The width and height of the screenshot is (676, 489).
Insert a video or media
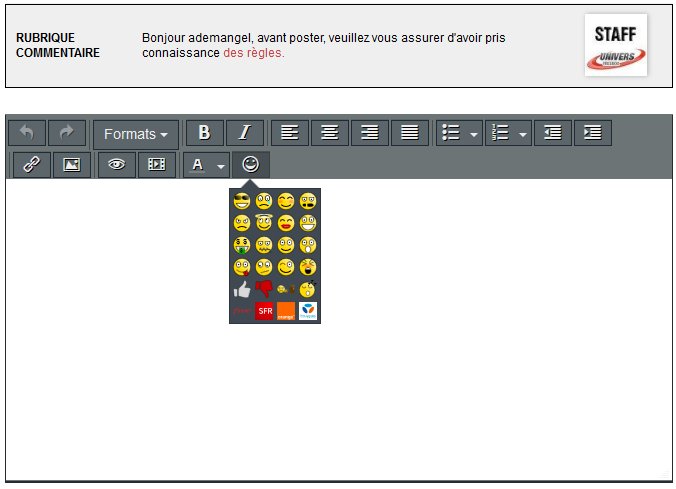pyautogui.click(x=157, y=164)
